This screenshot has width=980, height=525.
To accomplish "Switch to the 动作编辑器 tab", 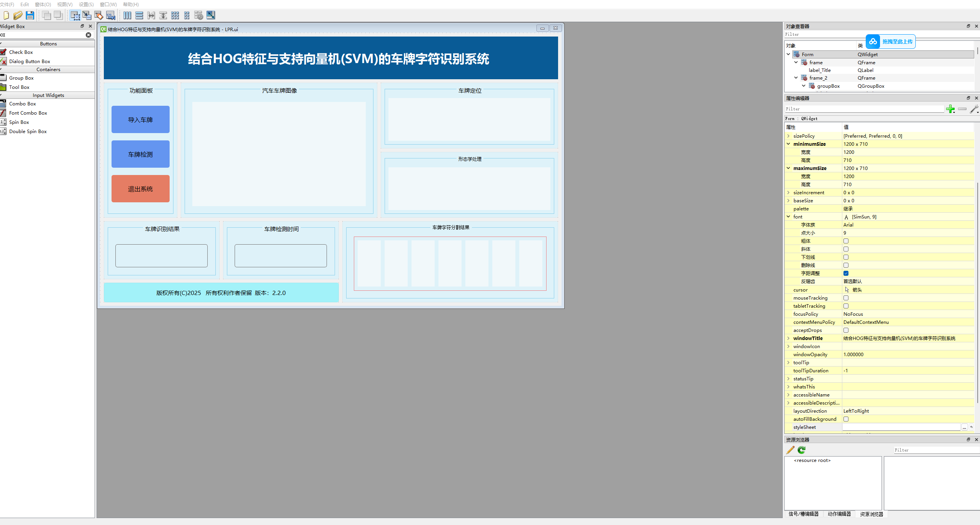I will (839, 514).
